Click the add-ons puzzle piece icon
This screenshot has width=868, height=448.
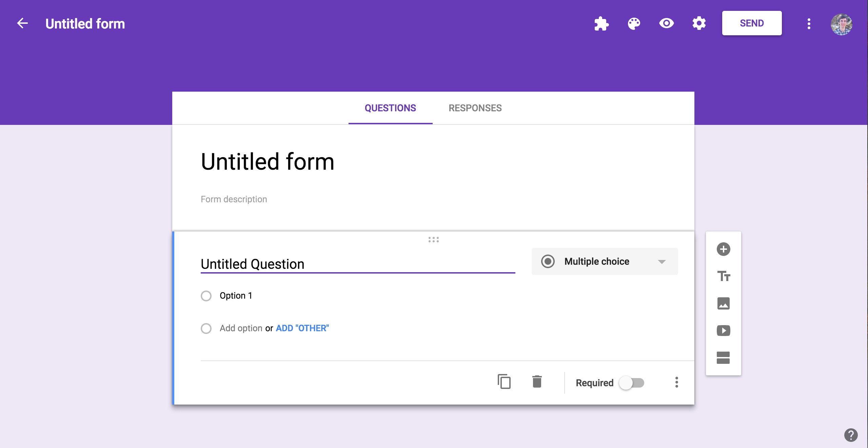click(x=601, y=23)
